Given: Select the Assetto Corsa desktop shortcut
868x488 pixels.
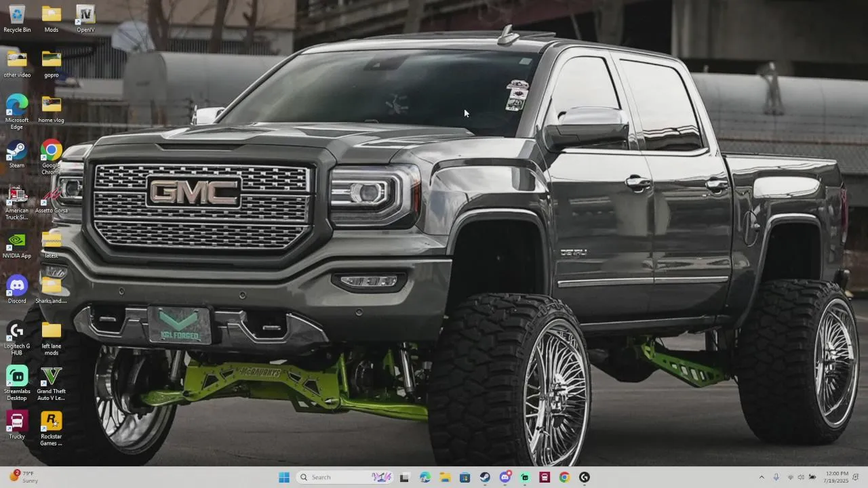Looking at the screenshot, I should (x=52, y=199).
